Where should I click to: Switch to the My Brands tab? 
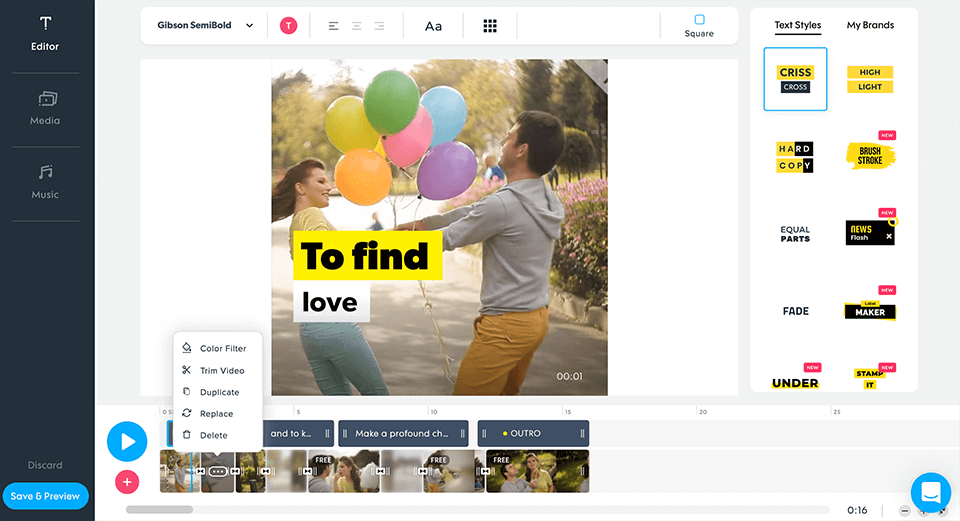(x=870, y=25)
